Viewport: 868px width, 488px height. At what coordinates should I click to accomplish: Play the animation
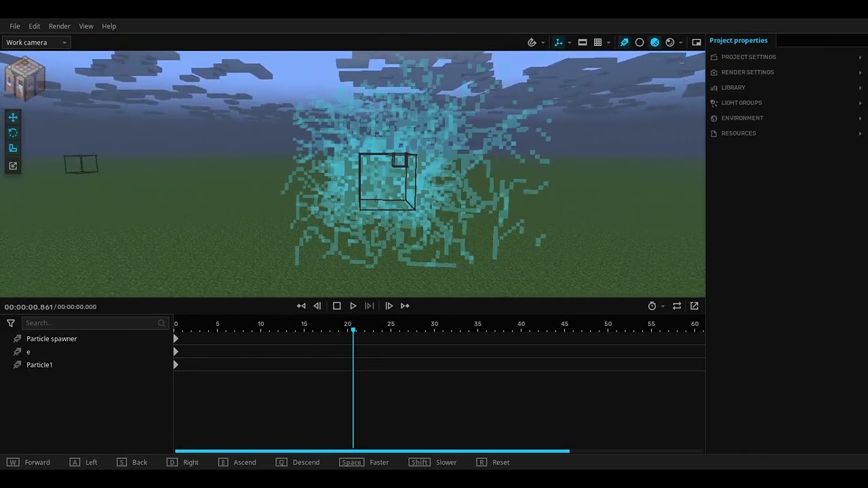(353, 306)
